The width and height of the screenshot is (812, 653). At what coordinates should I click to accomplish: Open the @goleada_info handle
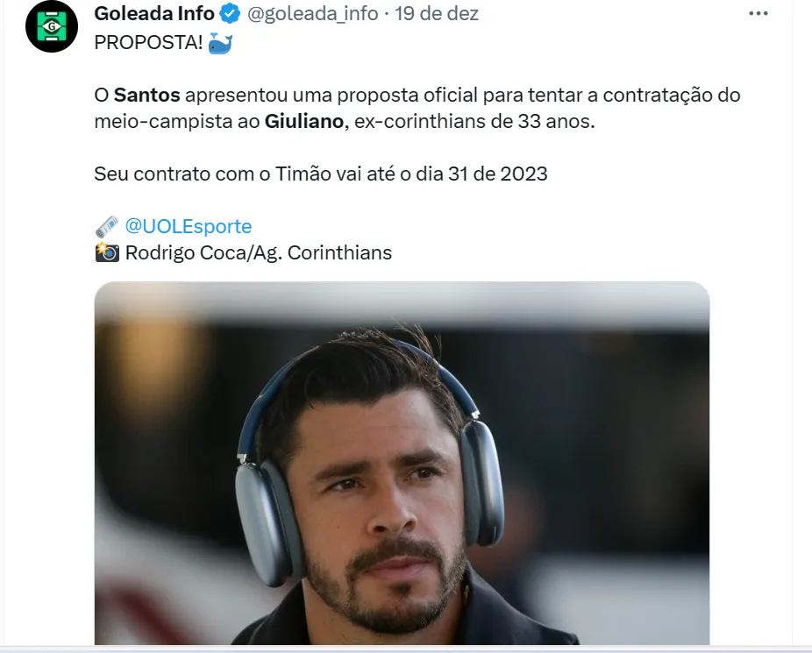coord(313,14)
